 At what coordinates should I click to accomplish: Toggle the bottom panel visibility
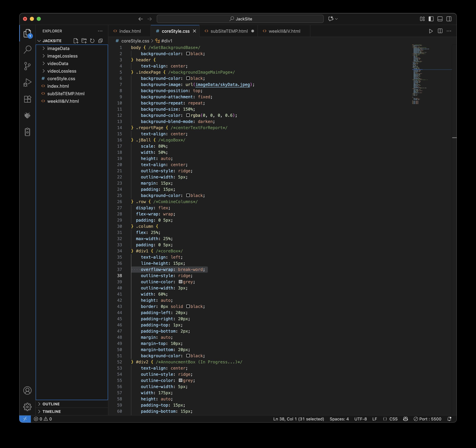click(440, 19)
